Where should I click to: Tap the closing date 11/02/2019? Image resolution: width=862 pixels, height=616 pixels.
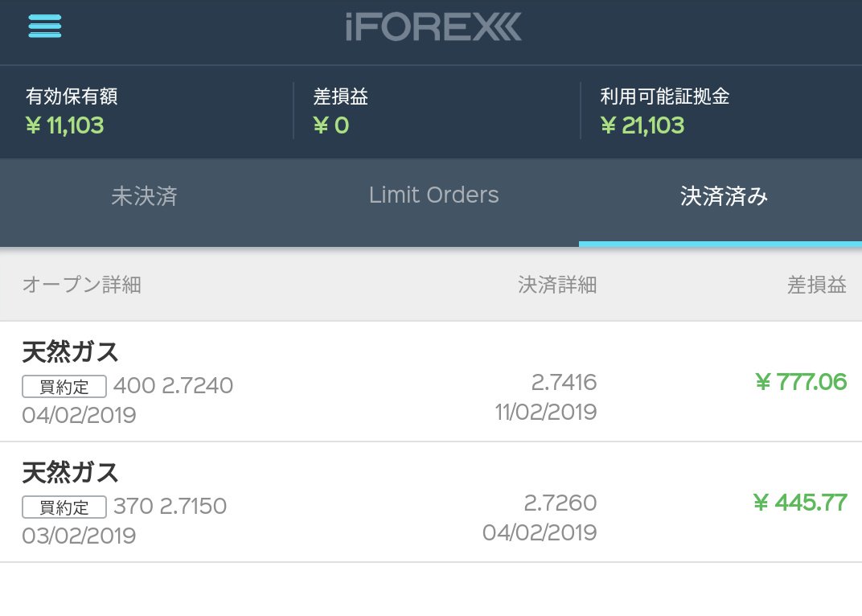[x=545, y=413]
